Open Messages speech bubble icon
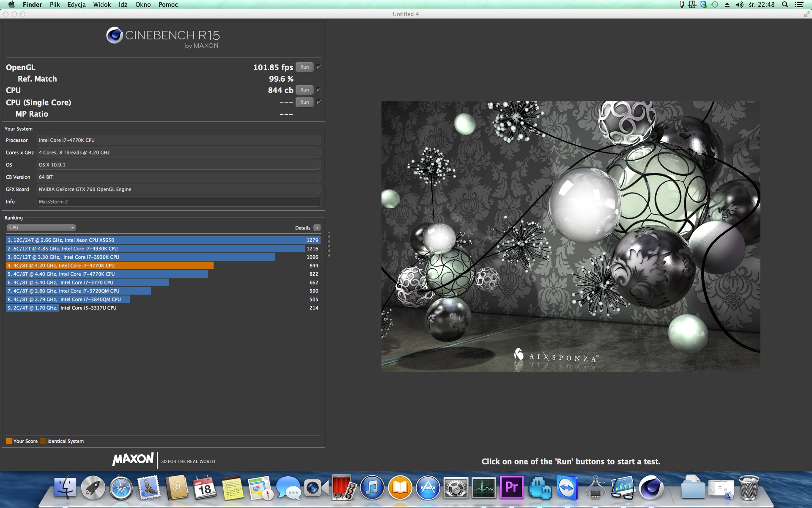The width and height of the screenshot is (812, 508). (288, 488)
